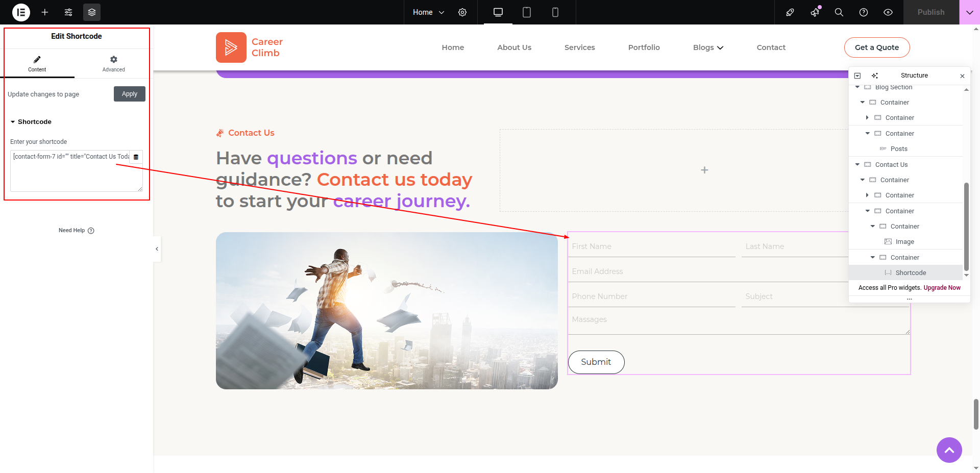
Task: Open the Services menu item
Action: point(579,47)
